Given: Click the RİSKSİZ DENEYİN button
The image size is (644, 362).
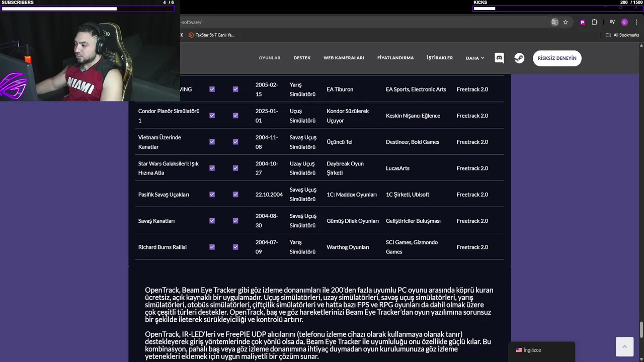Looking at the screenshot, I should click(557, 58).
